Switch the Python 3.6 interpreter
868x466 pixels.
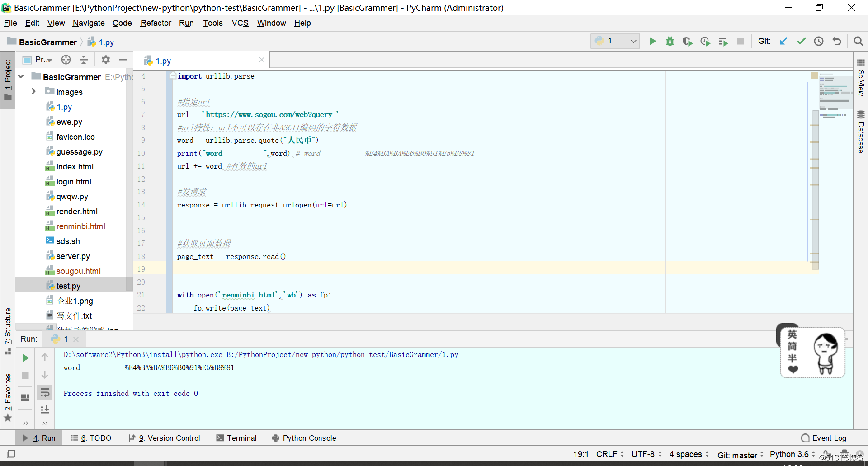click(x=793, y=454)
